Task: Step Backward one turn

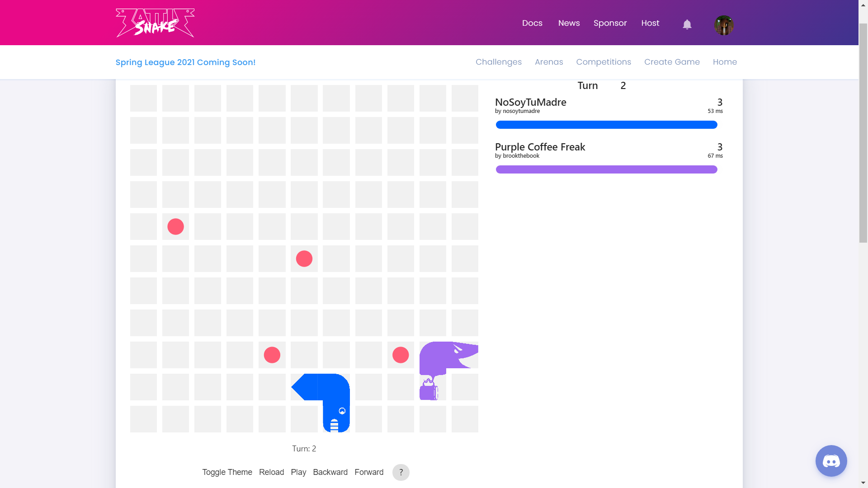Action: coord(330,472)
